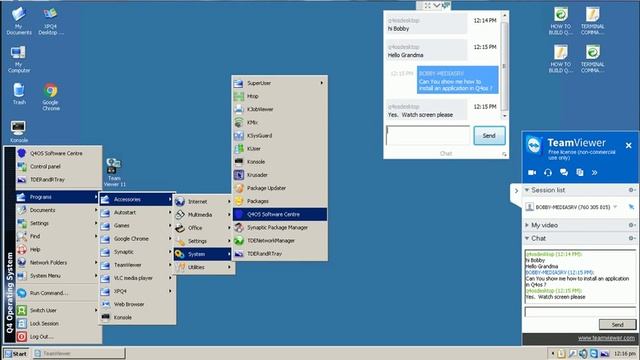This screenshot has height=360, width=640.
Task: Click the taskbar clock
Action: 624,353
